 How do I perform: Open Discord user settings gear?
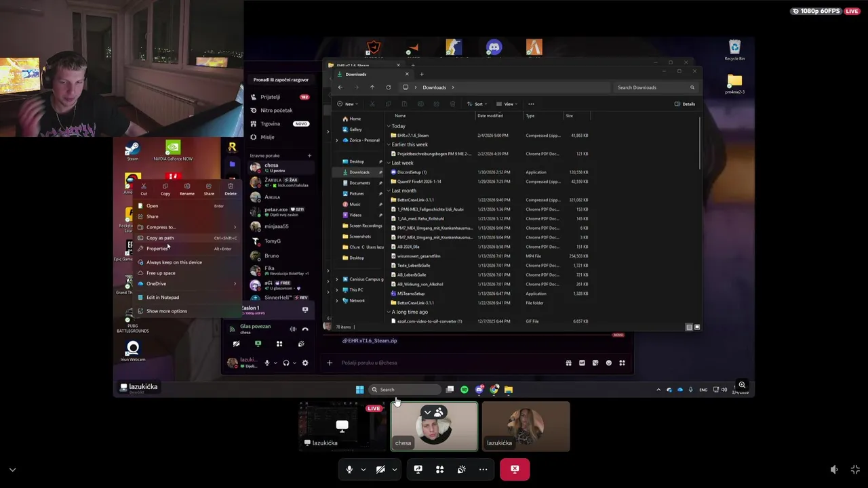tap(305, 363)
